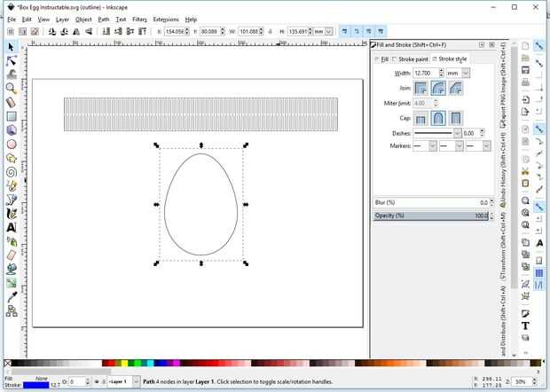Adjust the Opacity (%) slider

coord(431,216)
